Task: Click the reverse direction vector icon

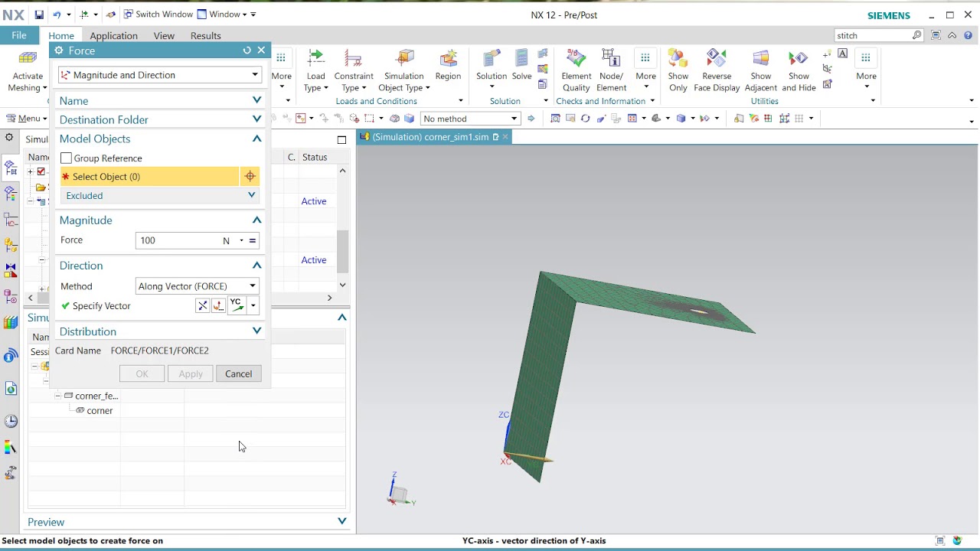Action: tap(202, 306)
